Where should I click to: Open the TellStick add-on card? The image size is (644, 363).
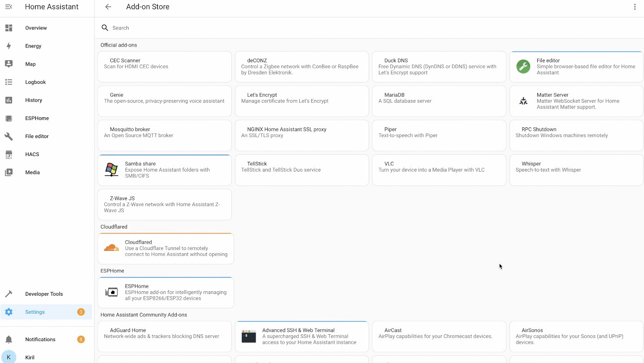[302, 170]
